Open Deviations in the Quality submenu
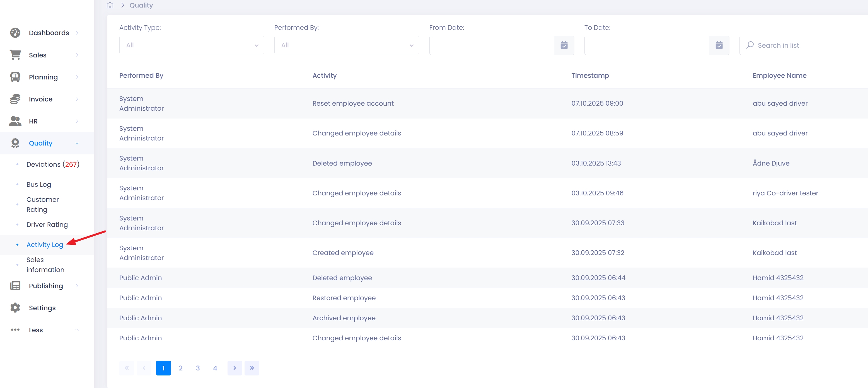 tap(53, 164)
